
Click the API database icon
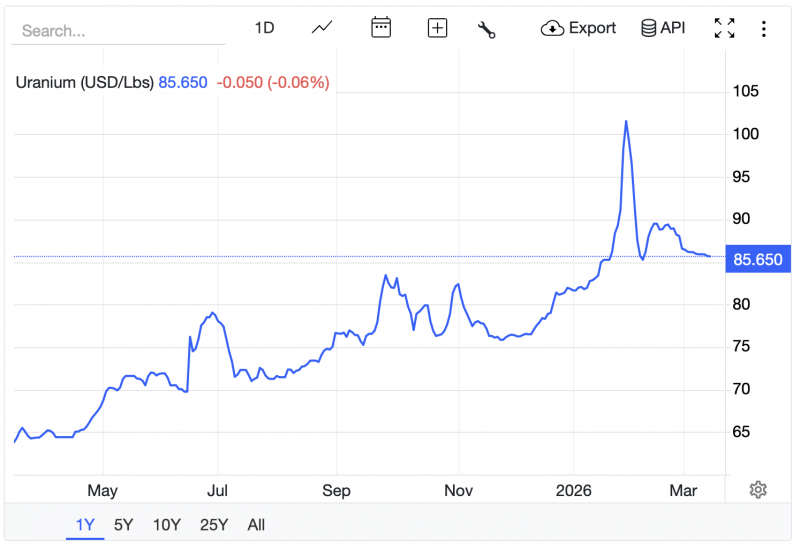coord(649,28)
